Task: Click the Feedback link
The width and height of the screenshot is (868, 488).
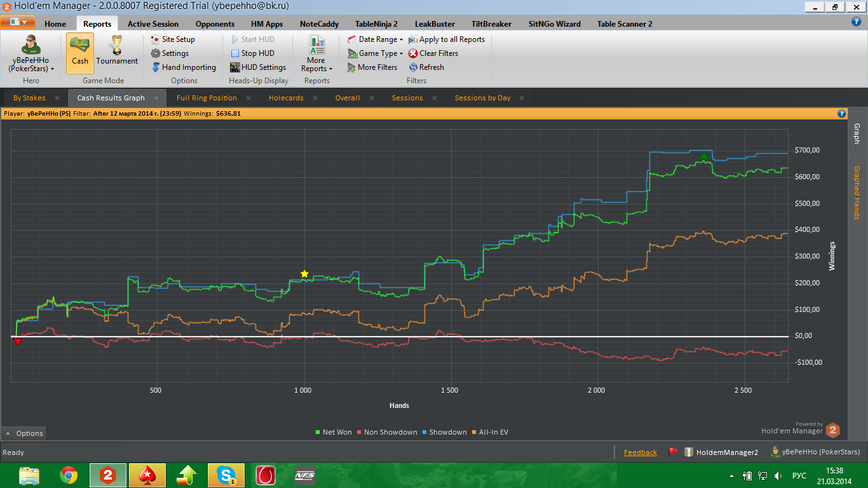Action: pyautogui.click(x=640, y=452)
